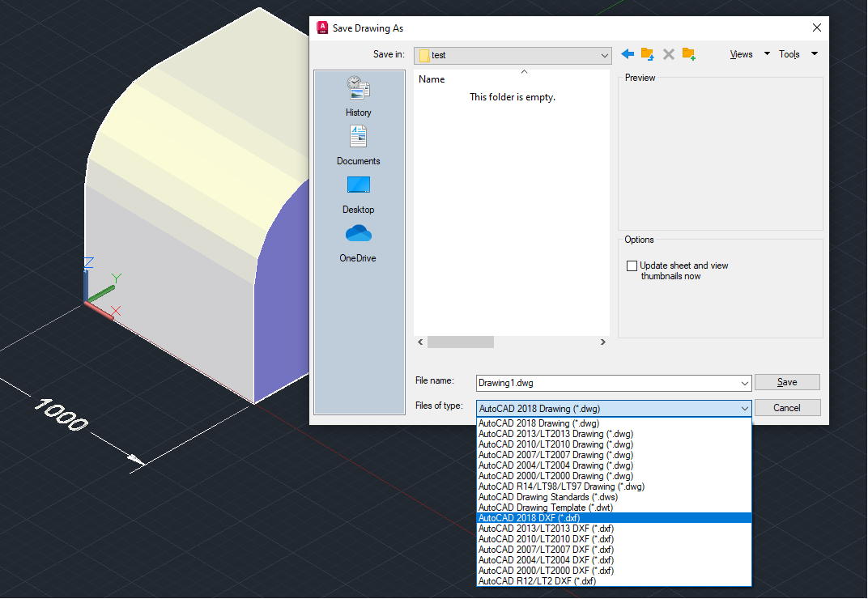This screenshot has width=868, height=599.
Task: Open the History shortcut in the places list
Action: click(x=358, y=96)
